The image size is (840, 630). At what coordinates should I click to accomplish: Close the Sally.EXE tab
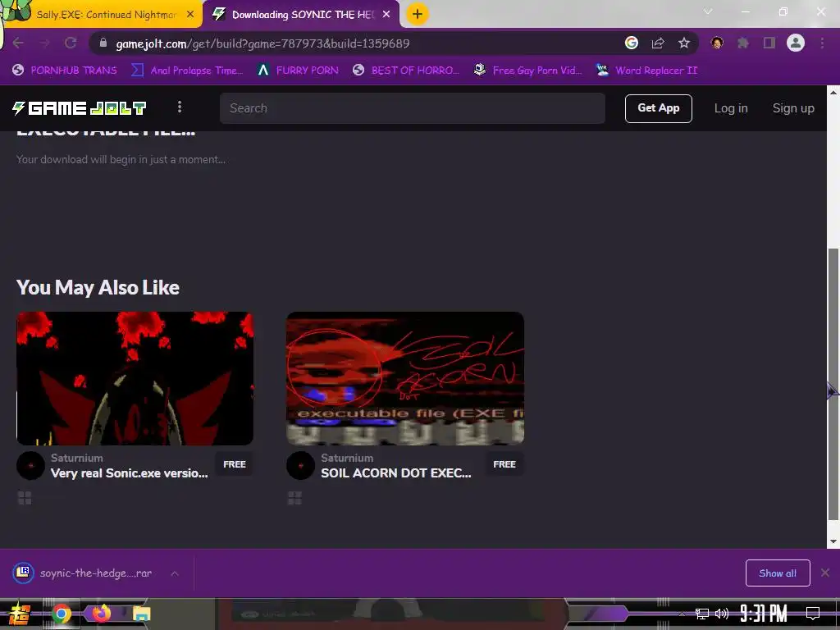(190, 15)
